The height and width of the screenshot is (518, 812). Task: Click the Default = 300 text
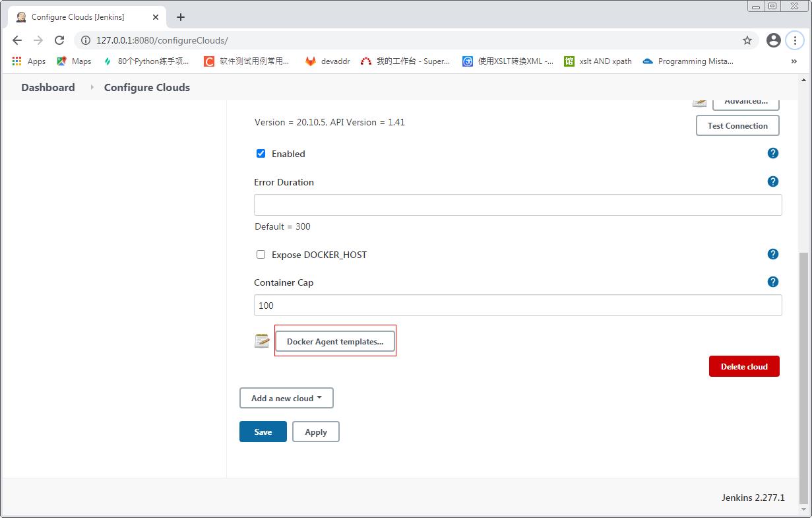click(282, 226)
